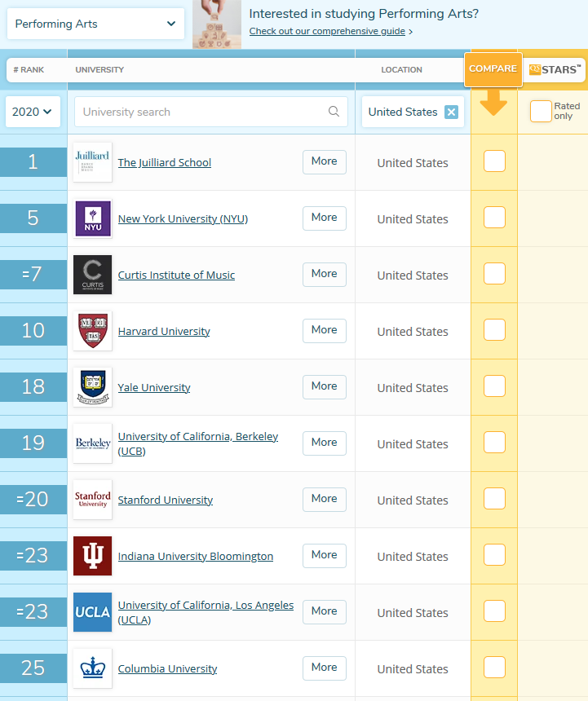Viewport: 588px width, 701px height.
Task: Open the comprehensive guide link
Action: tap(327, 31)
